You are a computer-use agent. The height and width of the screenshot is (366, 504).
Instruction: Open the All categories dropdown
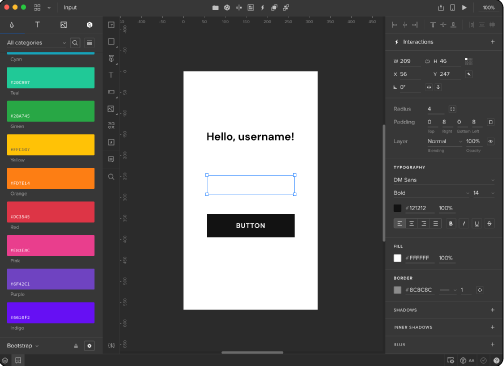tap(36, 43)
